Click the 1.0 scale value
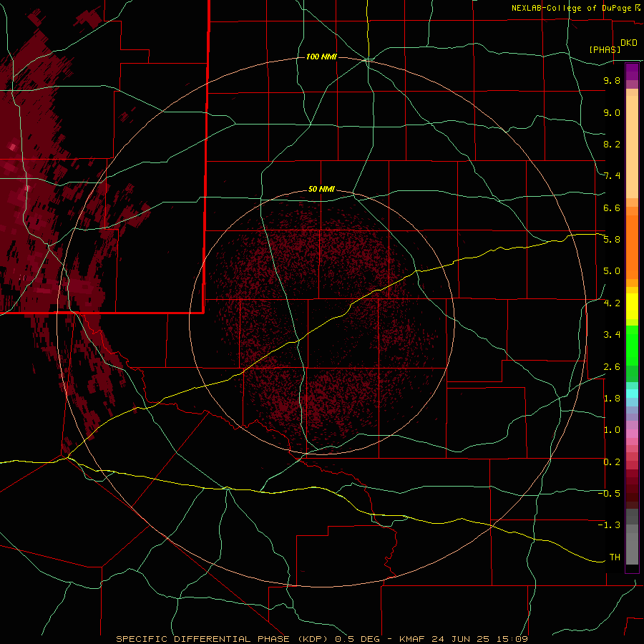Screen dimensions: 644x644 [612, 430]
